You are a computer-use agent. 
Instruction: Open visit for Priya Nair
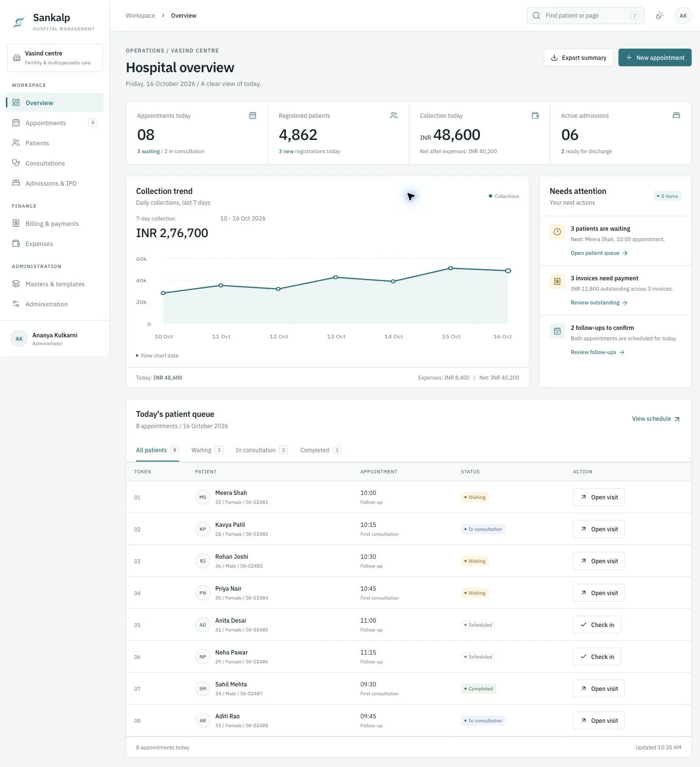(x=599, y=593)
